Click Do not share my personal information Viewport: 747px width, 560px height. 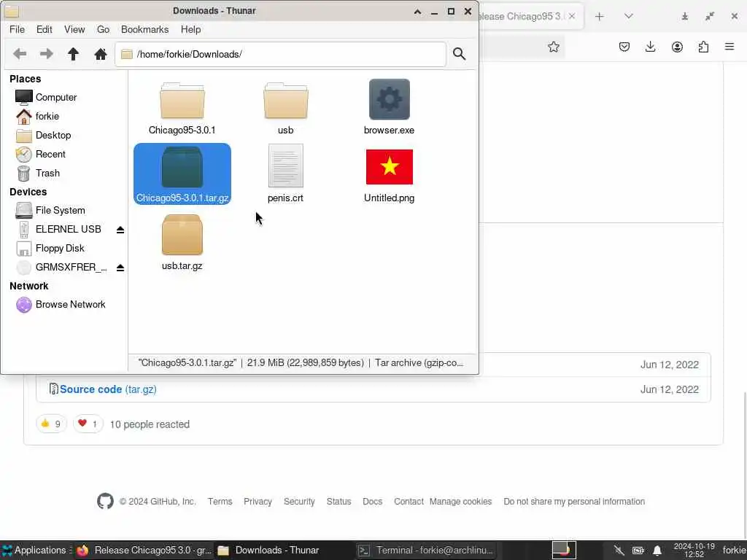[574, 502]
